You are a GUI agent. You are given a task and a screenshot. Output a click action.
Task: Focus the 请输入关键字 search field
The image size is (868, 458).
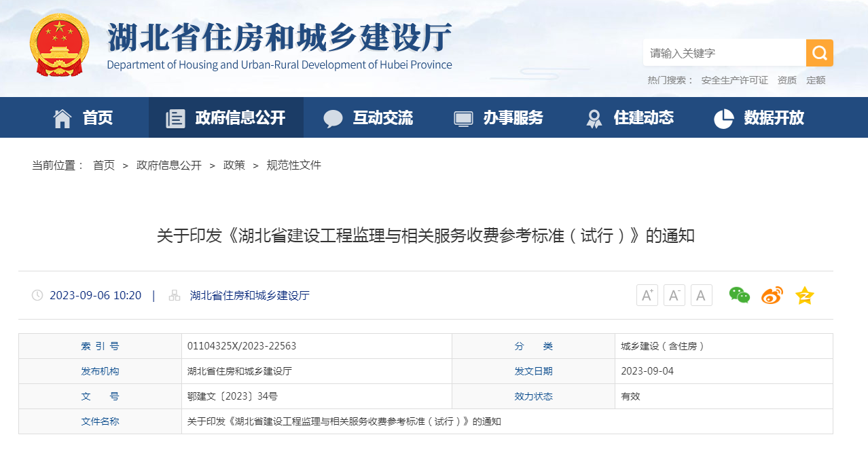click(x=725, y=53)
